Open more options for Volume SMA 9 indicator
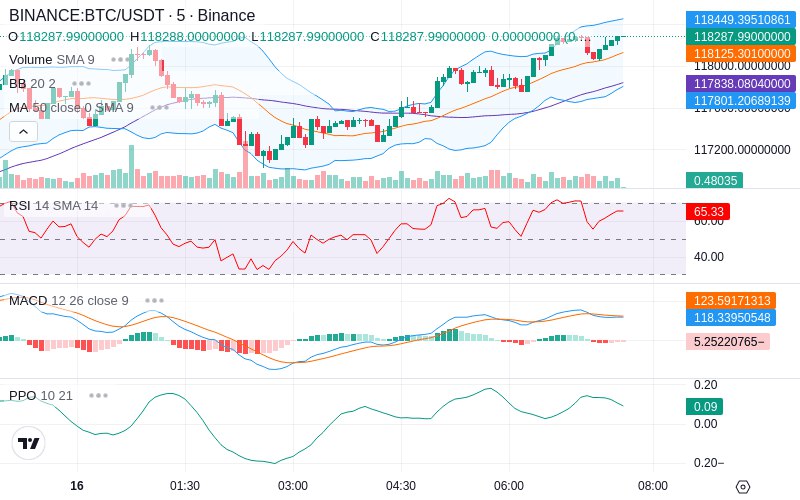The height and width of the screenshot is (500, 800). pos(120,60)
